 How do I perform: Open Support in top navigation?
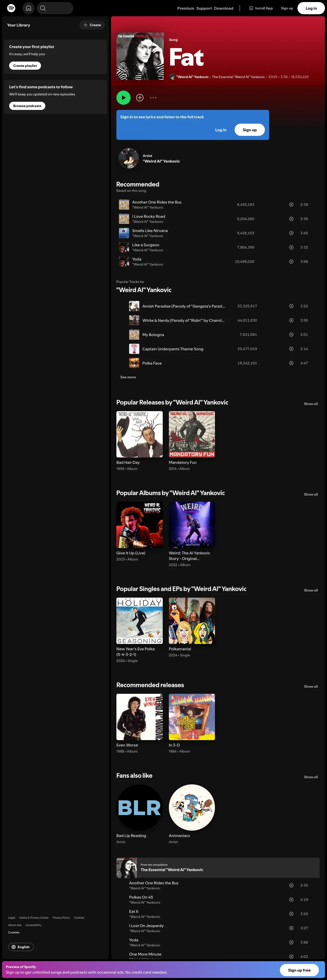point(204,8)
